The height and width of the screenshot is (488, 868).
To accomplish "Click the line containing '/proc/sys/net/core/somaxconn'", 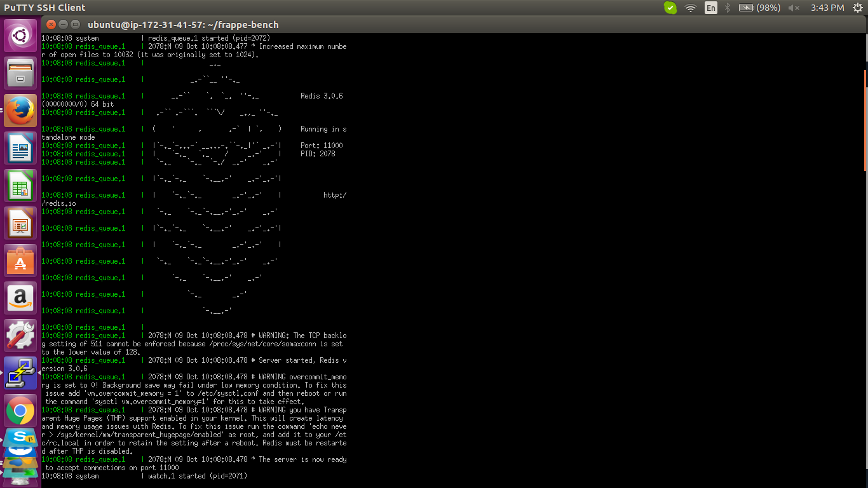I will (192, 344).
